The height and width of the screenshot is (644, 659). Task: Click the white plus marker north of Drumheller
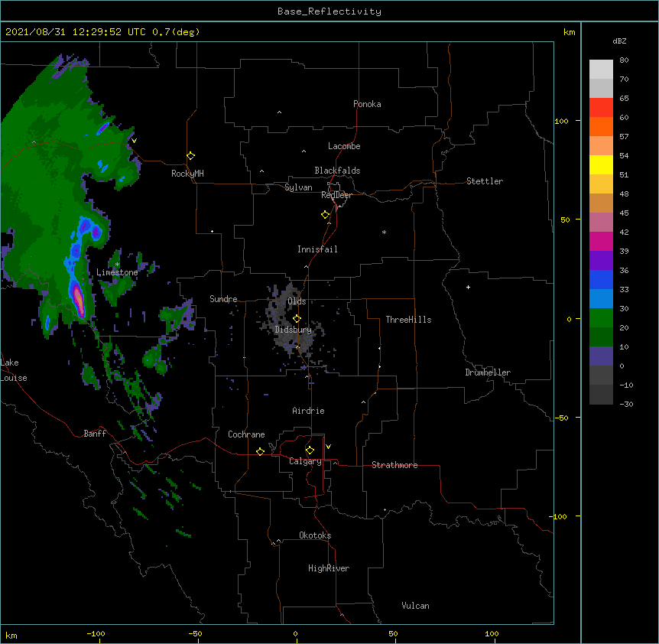(468, 287)
